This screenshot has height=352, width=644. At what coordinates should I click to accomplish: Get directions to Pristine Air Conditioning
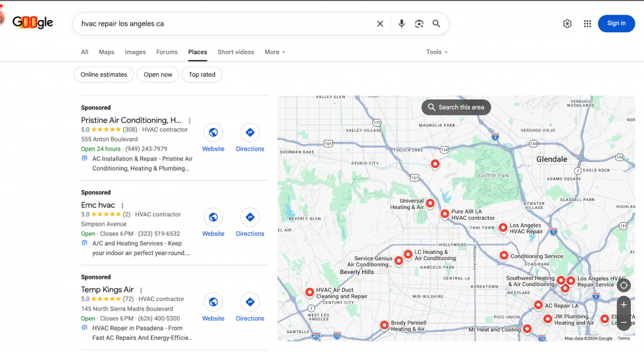(250, 132)
